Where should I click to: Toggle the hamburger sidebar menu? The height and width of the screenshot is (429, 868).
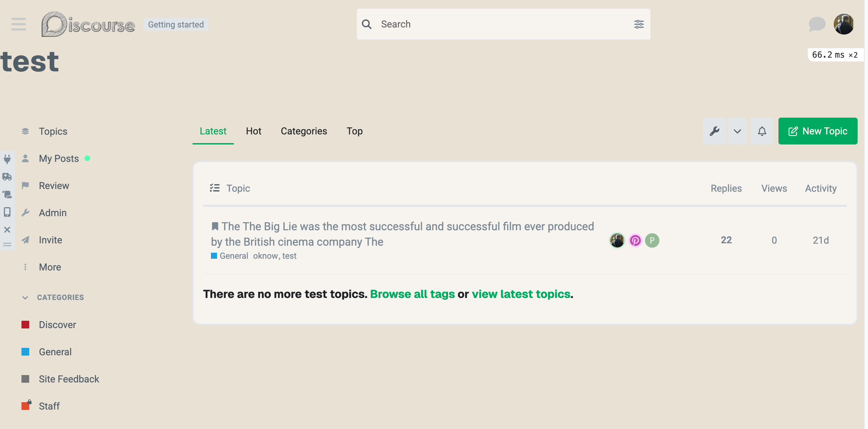click(x=18, y=24)
